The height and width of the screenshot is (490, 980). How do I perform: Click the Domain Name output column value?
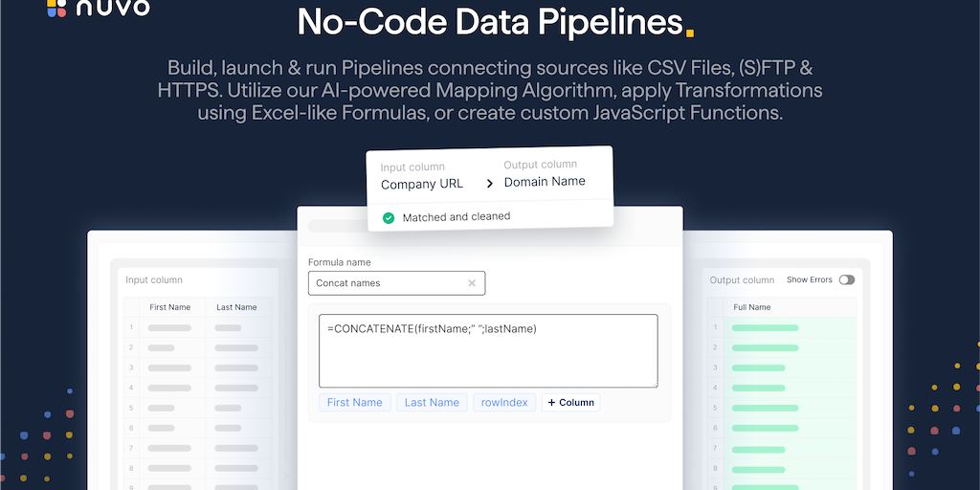pyautogui.click(x=545, y=182)
